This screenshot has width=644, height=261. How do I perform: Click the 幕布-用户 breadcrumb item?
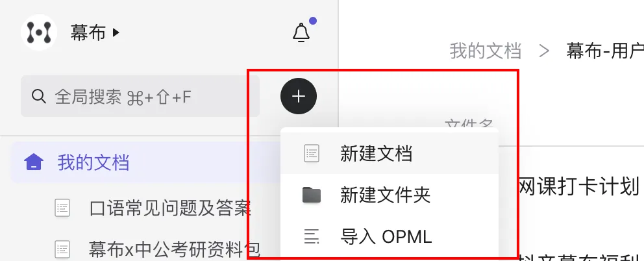point(605,51)
